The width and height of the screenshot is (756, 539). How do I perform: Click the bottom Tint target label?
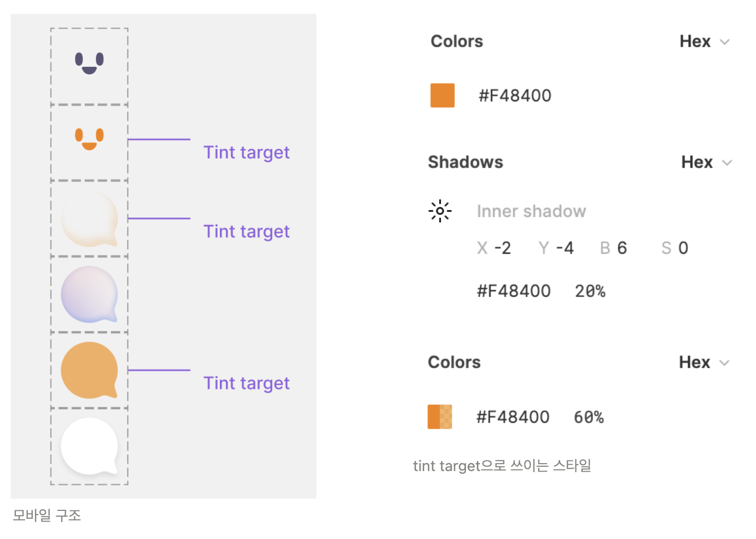(246, 384)
